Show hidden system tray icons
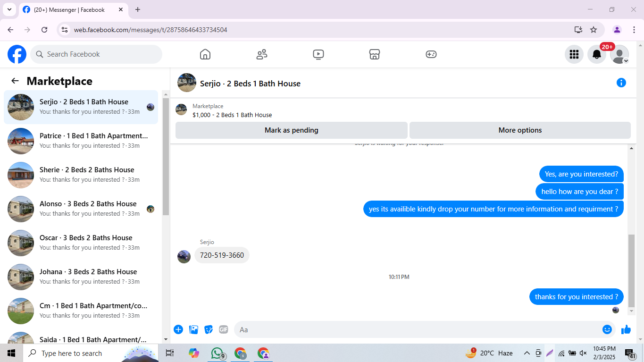 point(527,353)
